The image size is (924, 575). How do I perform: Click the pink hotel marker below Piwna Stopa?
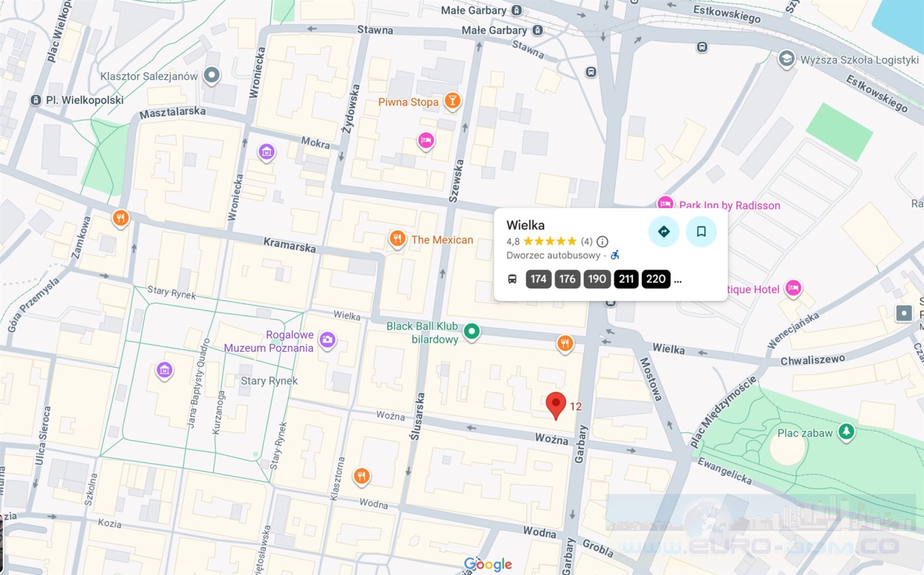pyautogui.click(x=426, y=141)
